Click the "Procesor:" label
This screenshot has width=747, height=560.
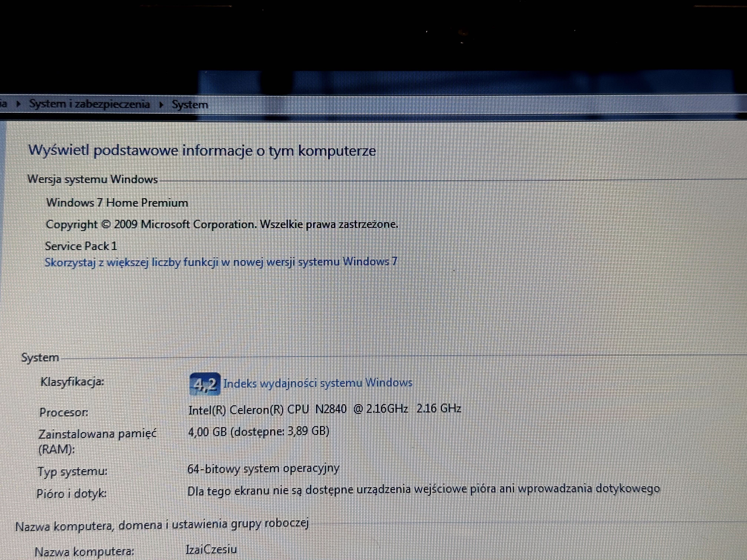click(x=64, y=412)
